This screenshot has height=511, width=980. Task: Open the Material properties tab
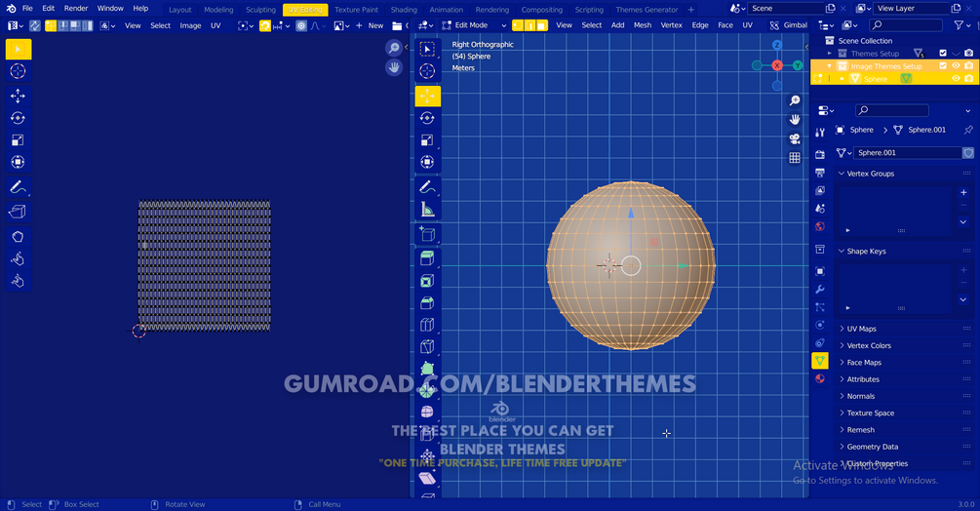(x=820, y=378)
